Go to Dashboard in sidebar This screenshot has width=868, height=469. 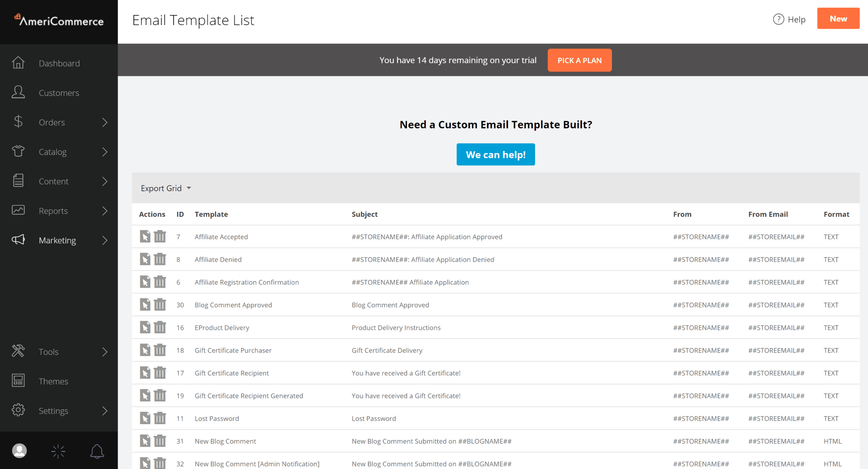coord(59,63)
